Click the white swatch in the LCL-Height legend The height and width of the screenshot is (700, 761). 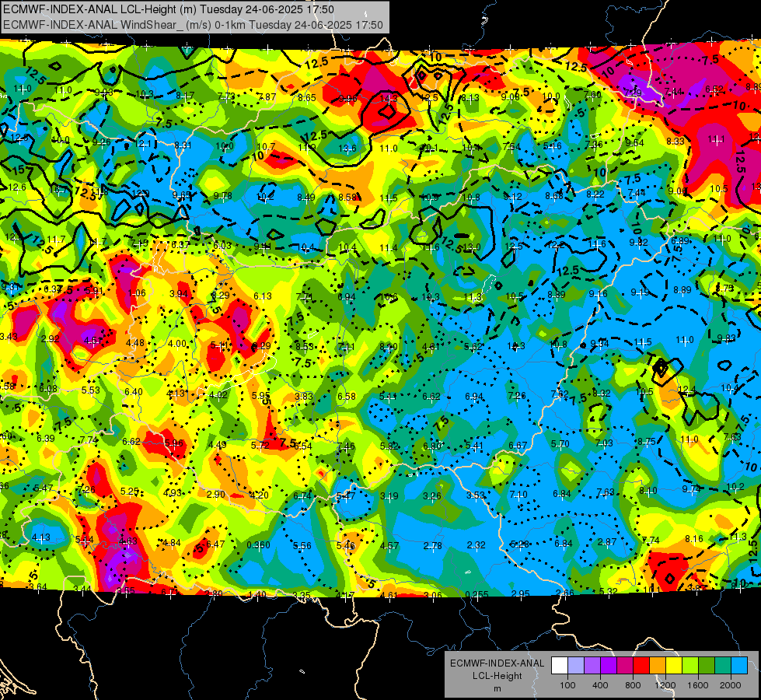point(560,666)
